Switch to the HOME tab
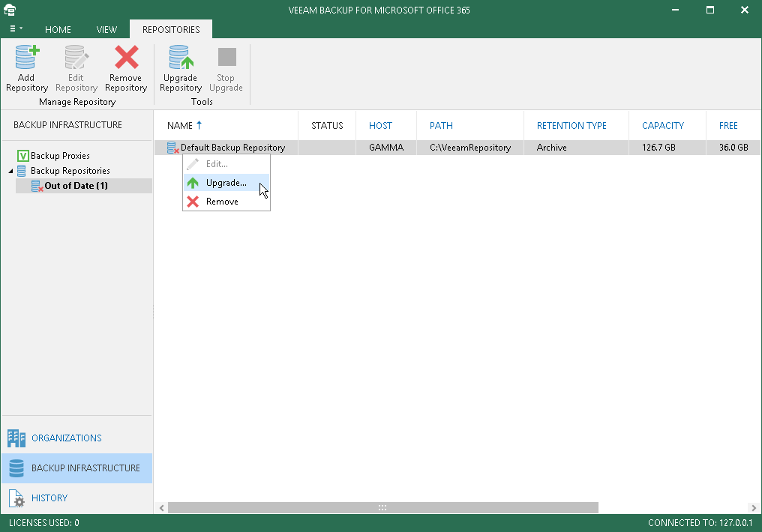The image size is (762, 532). [x=58, y=30]
